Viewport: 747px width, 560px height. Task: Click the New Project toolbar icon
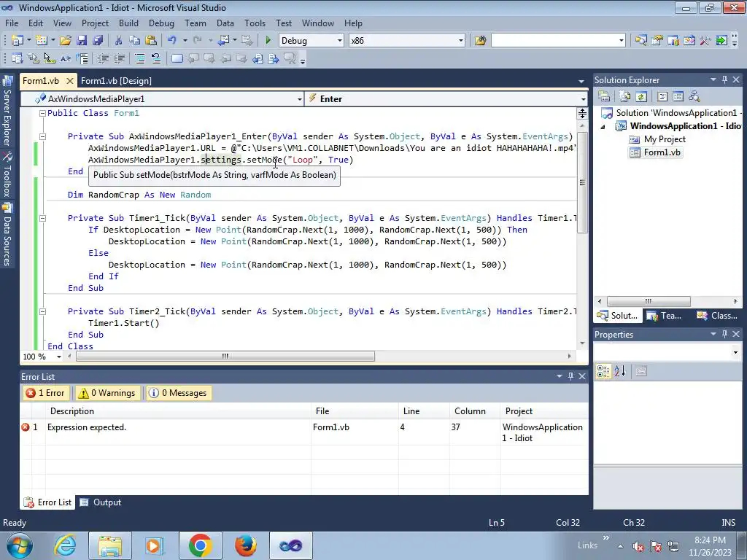(18, 41)
